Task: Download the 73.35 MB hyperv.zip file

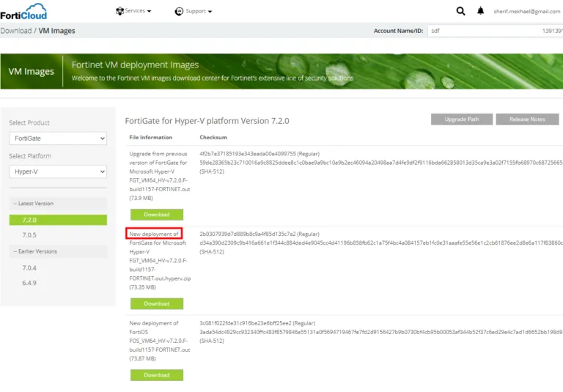Action: point(157,303)
